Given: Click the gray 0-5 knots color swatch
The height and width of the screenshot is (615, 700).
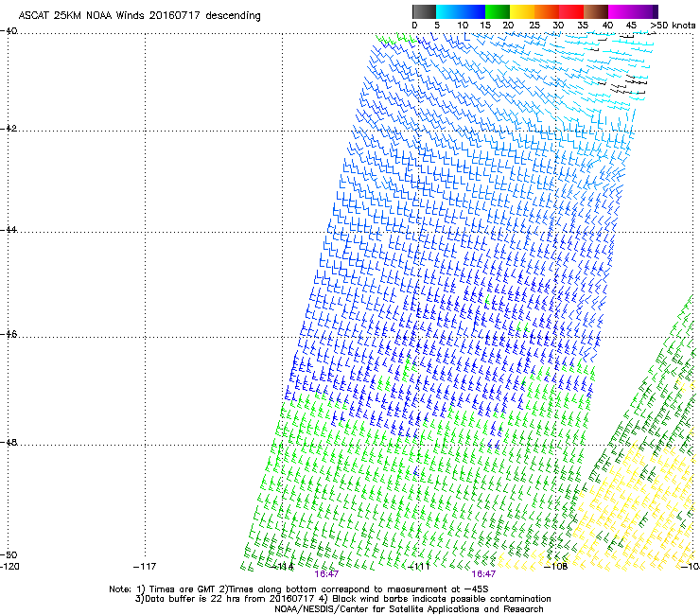Looking at the screenshot, I should pyautogui.click(x=424, y=11).
